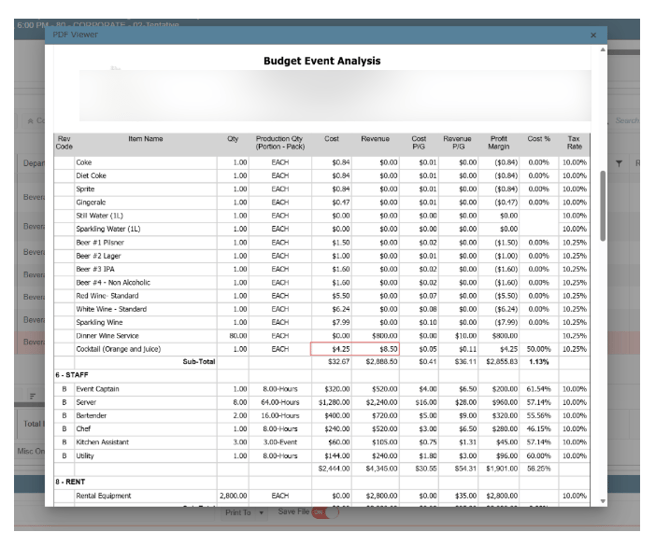Click the sort lines icon at left edge
The width and height of the screenshot is (670, 546).
(32, 396)
